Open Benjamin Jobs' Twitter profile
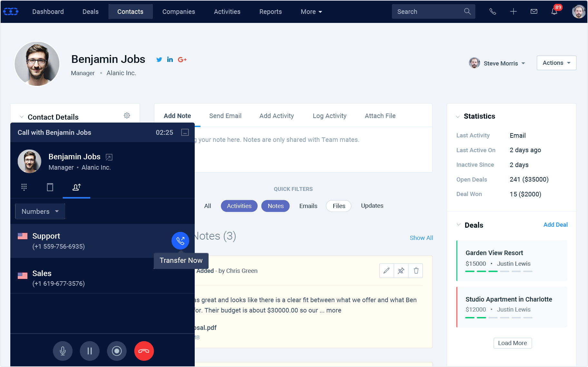Image resolution: width=588 pixels, height=367 pixels. click(159, 60)
